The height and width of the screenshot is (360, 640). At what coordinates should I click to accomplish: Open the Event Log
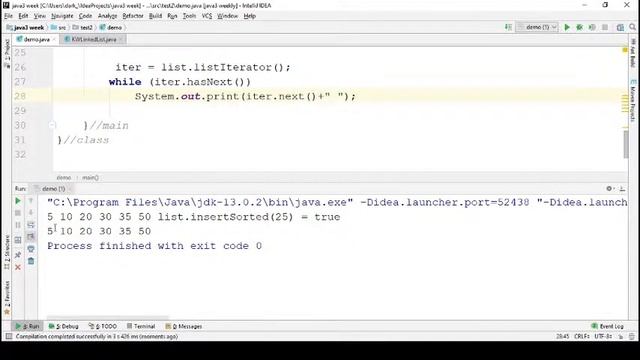[x=608, y=326]
